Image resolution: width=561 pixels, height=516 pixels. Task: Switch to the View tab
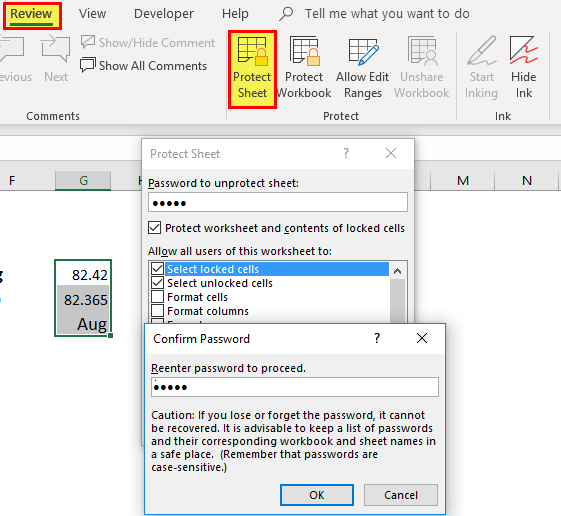92,14
